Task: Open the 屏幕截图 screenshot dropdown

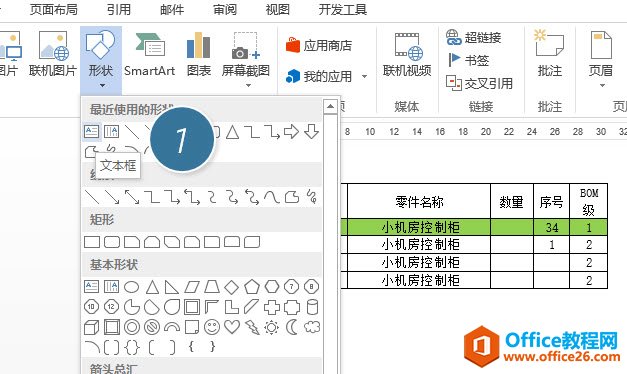Action: click(x=246, y=60)
